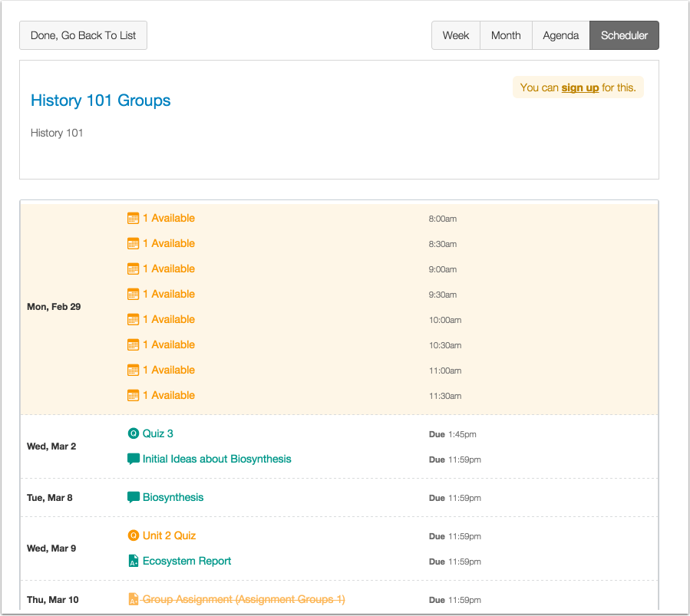Switch to the Week view tab

[455, 35]
